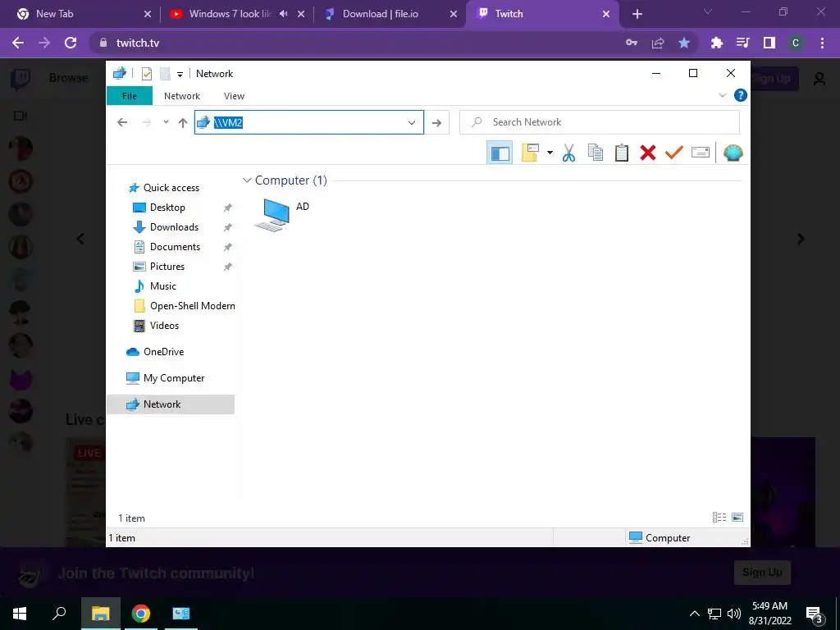This screenshot has height=630, width=840.
Task: Open Chrome side panel icon
Action: pos(769,43)
